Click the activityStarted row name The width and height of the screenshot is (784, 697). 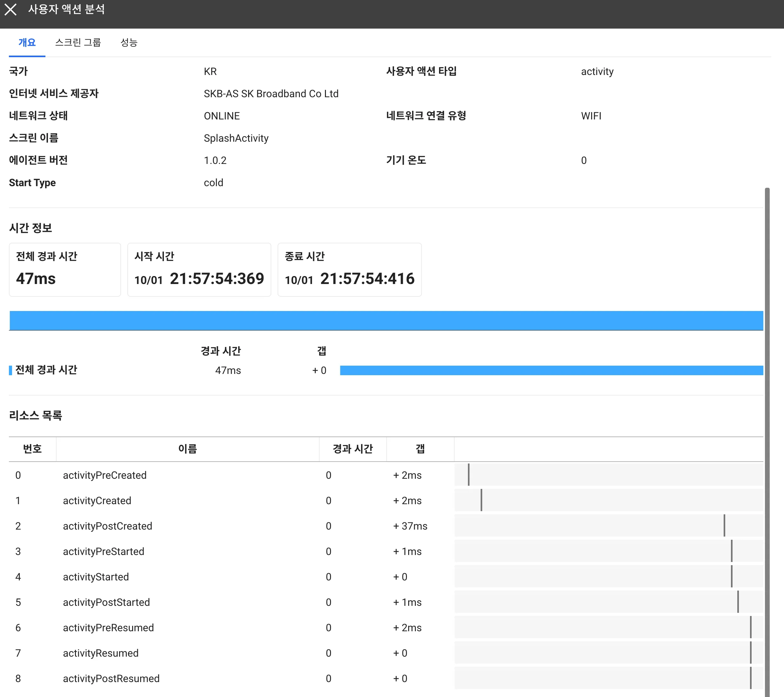(x=96, y=577)
